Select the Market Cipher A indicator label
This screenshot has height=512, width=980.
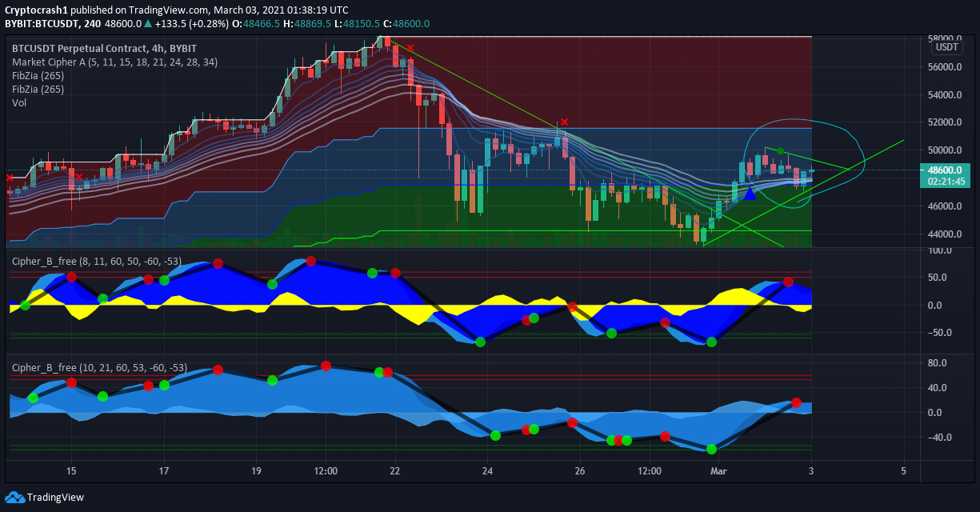(114, 62)
